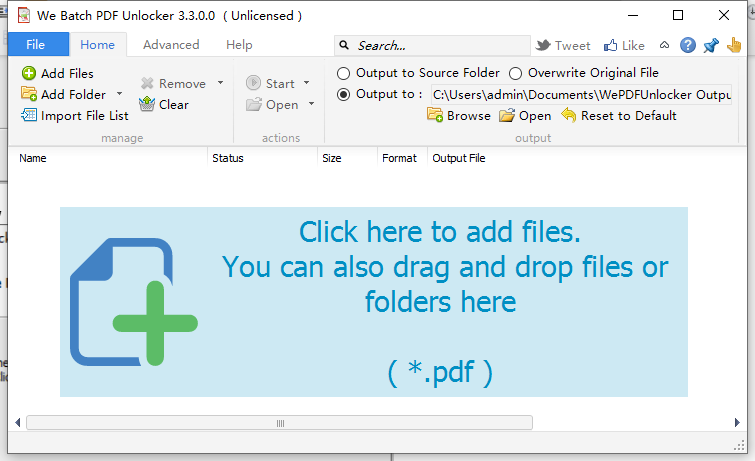Click the Clear button label

(174, 105)
